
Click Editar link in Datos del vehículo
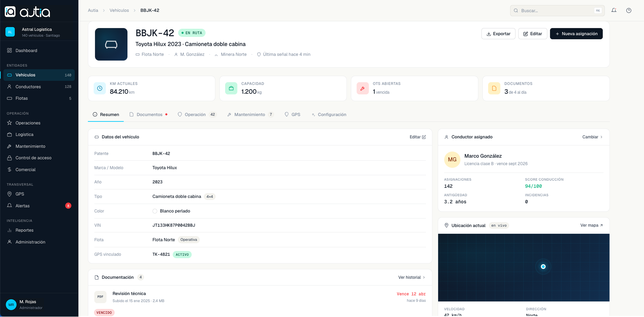(x=418, y=137)
